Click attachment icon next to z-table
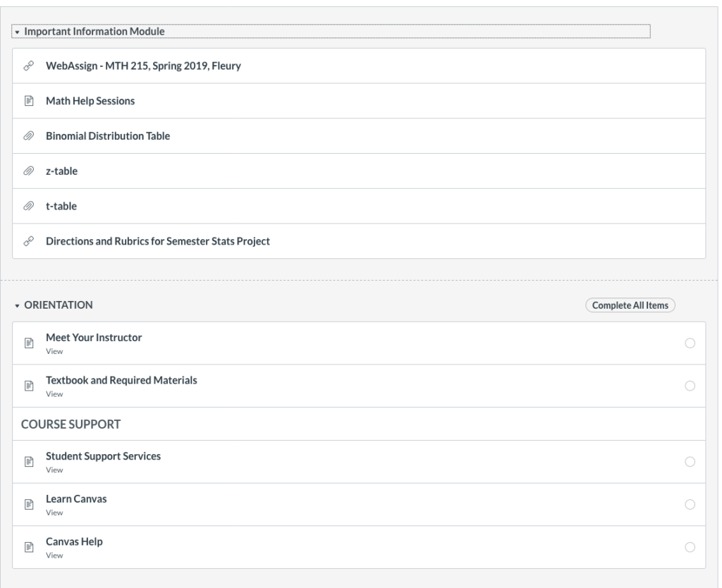722x588 pixels. [x=29, y=171]
